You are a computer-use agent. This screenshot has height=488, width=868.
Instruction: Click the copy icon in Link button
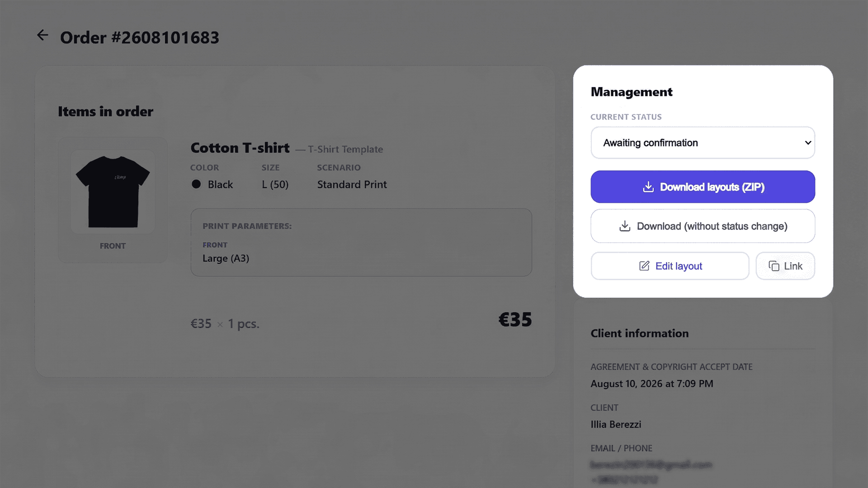point(774,266)
